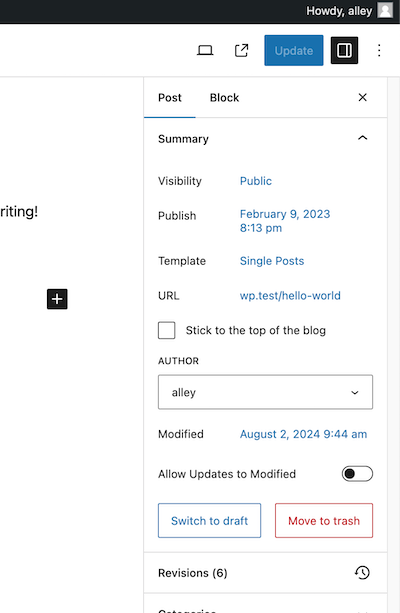
Task: Enable Allow Updates to Modified toggle
Action: pos(357,474)
